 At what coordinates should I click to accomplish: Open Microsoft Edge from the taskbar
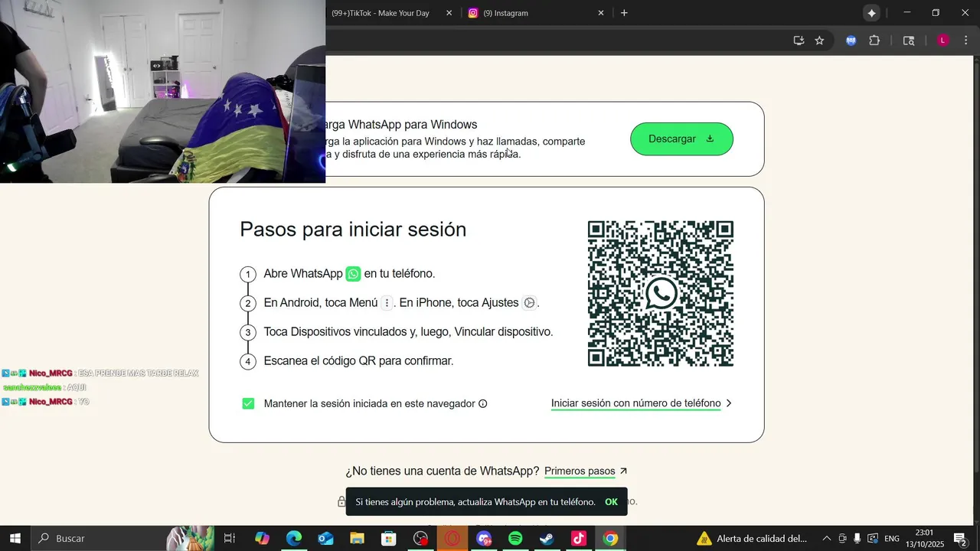(x=294, y=539)
